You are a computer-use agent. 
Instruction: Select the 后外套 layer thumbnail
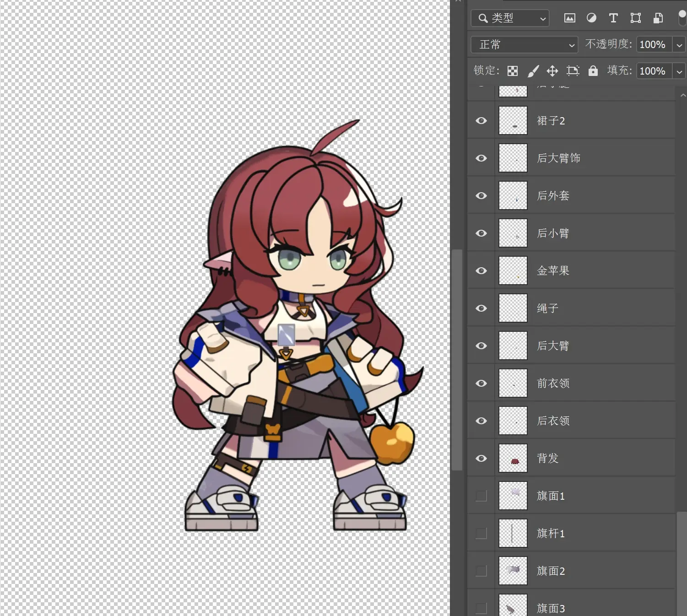point(513,196)
